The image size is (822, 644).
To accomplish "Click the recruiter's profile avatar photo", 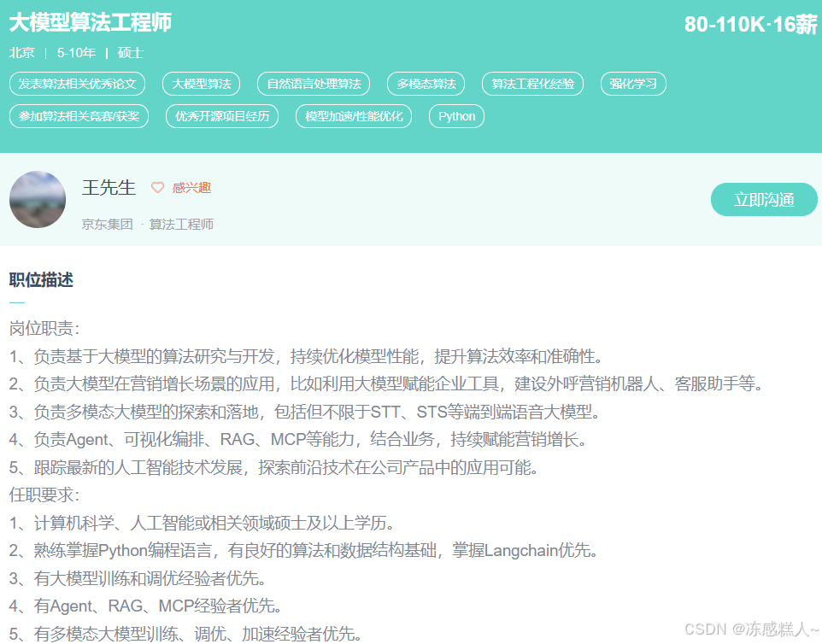I will pyautogui.click(x=38, y=199).
